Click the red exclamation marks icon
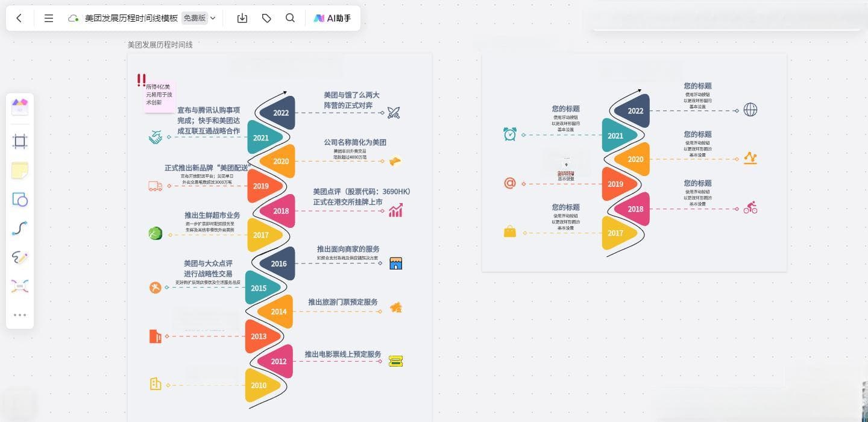Viewport: 868px width, 422px height. point(141,80)
